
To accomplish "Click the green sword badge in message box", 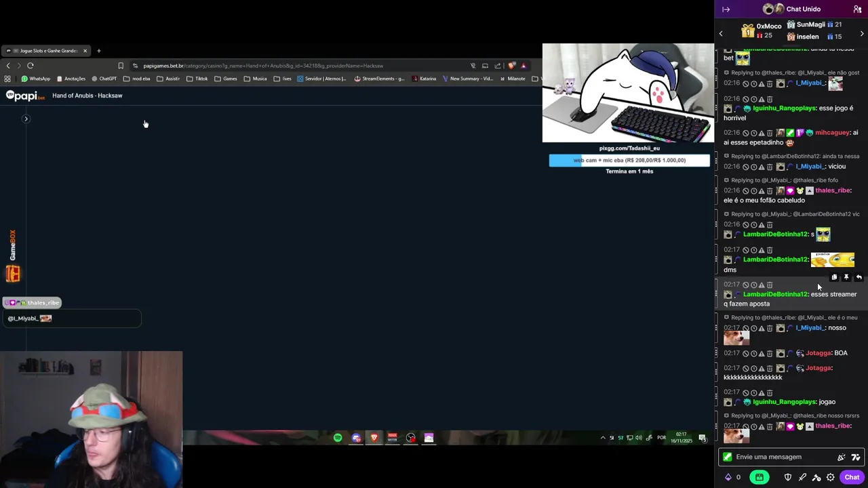I will (728, 457).
